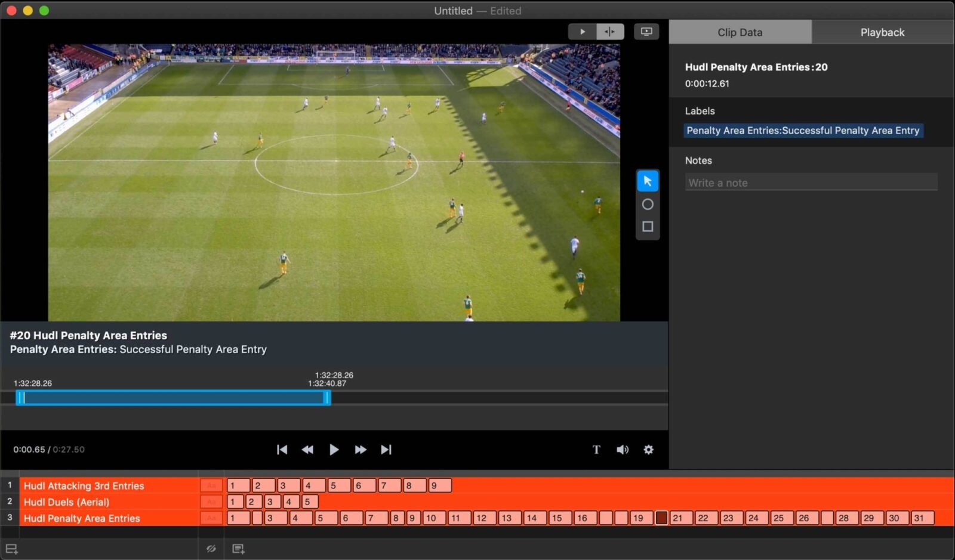
Task: Open the text overlay (T) tool
Action: (596, 450)
